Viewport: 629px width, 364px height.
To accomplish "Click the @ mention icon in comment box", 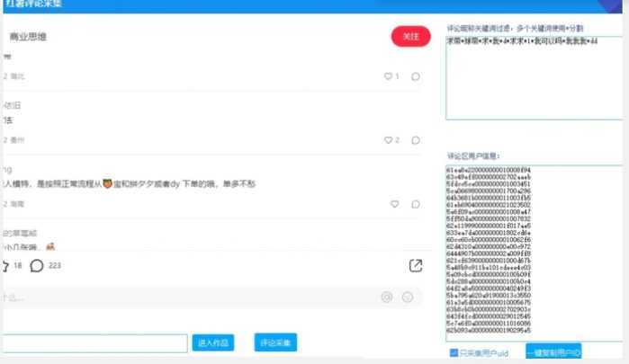I will [x=387, y=297].
